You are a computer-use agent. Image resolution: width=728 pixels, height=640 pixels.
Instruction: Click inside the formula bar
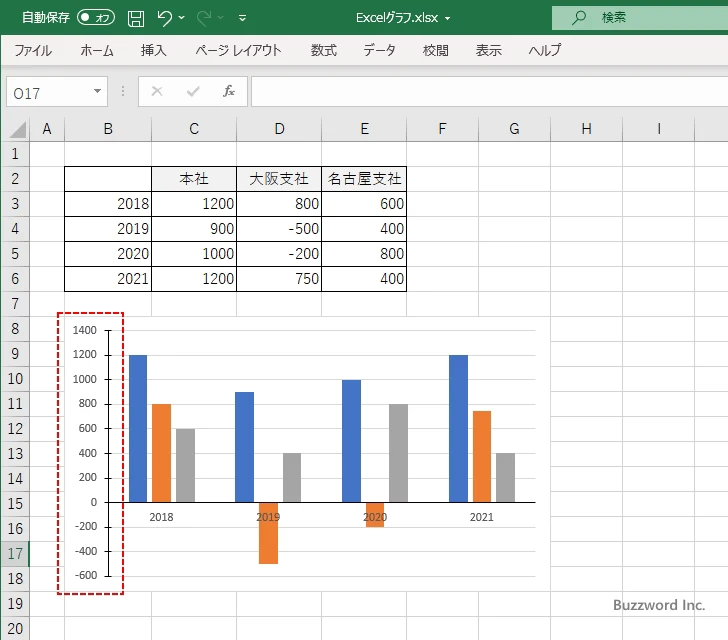pyautogui.click(x=489, y=92)
